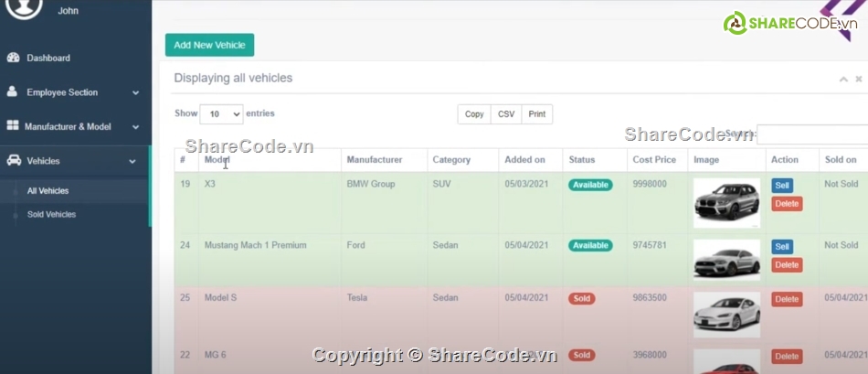Click the Manufacturer & Model grid icon

[x=13, y=126]
